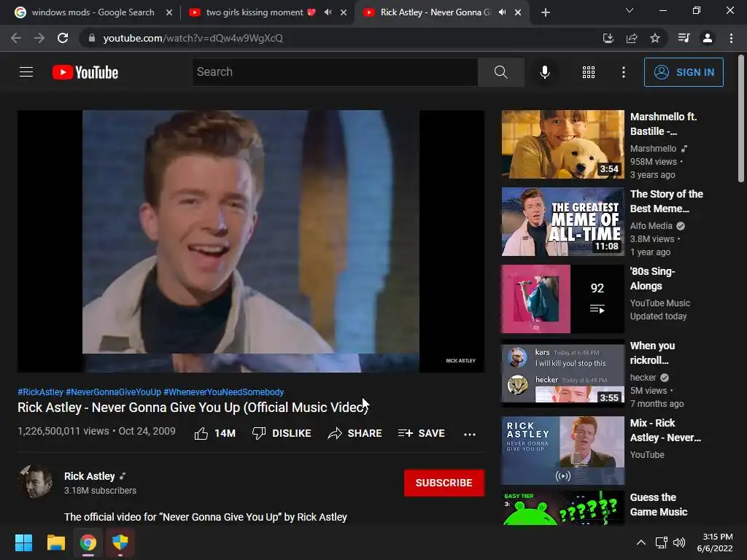Open the Windows Start menu

pos(23,542)
